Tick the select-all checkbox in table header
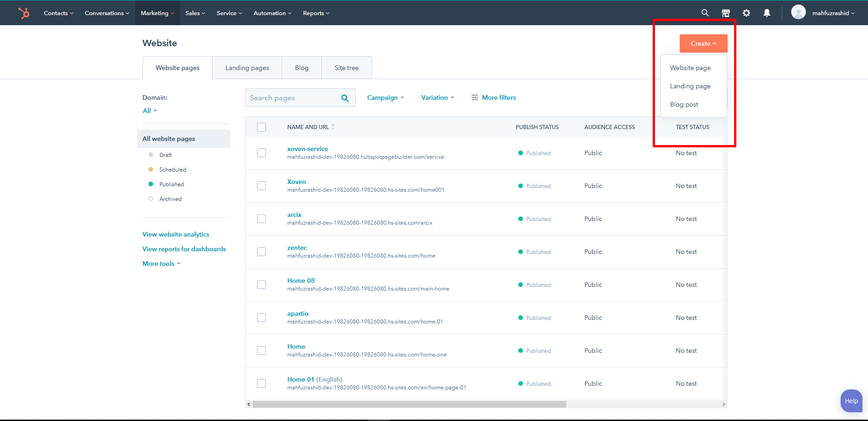Viewport: 868px width, 421px height. 261,127
